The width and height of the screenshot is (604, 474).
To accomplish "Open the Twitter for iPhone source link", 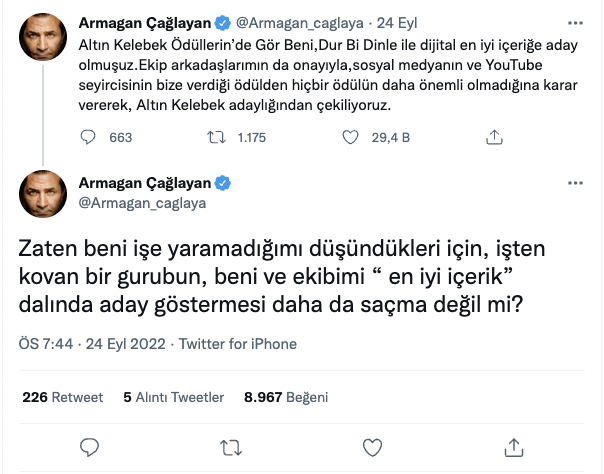I will point(241,344).
